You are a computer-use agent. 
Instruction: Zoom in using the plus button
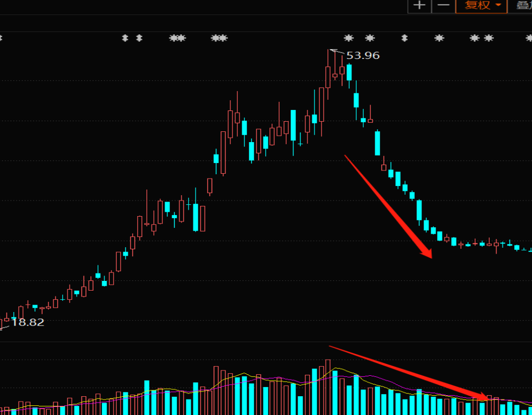click(x=420, y=5)
